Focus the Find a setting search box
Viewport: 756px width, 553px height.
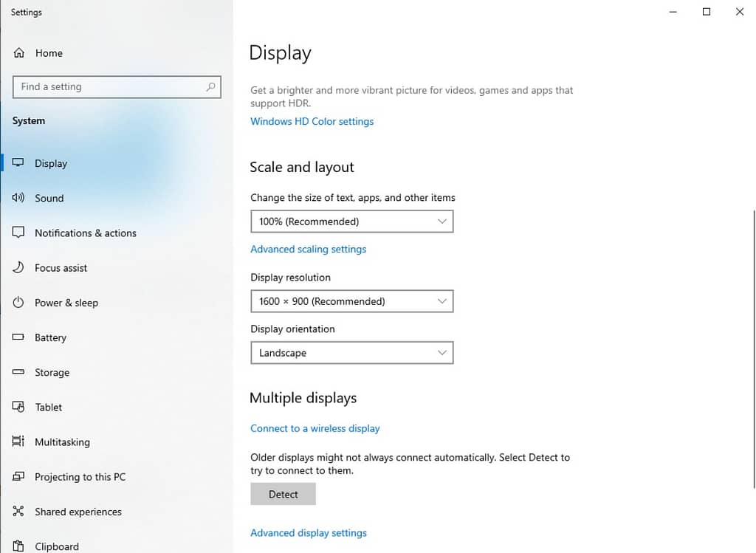coord(117,87)
